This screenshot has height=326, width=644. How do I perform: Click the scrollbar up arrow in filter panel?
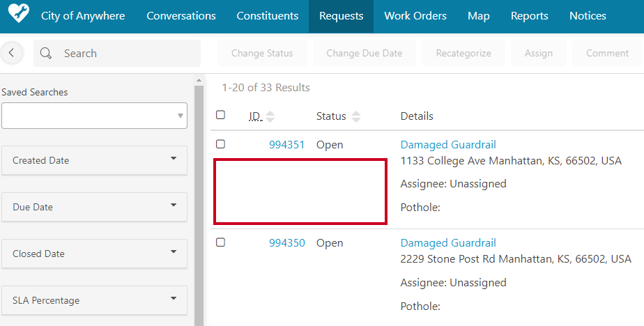click(199, 80)
